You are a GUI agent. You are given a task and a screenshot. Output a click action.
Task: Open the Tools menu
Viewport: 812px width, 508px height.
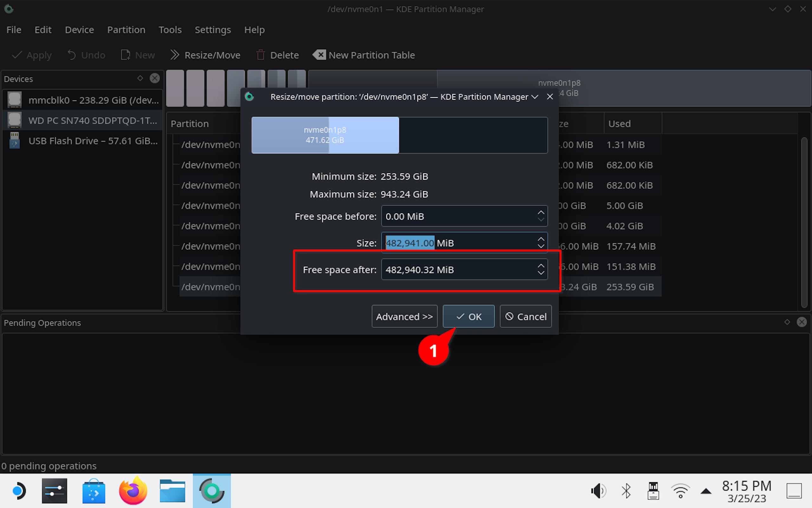point(170,30)
